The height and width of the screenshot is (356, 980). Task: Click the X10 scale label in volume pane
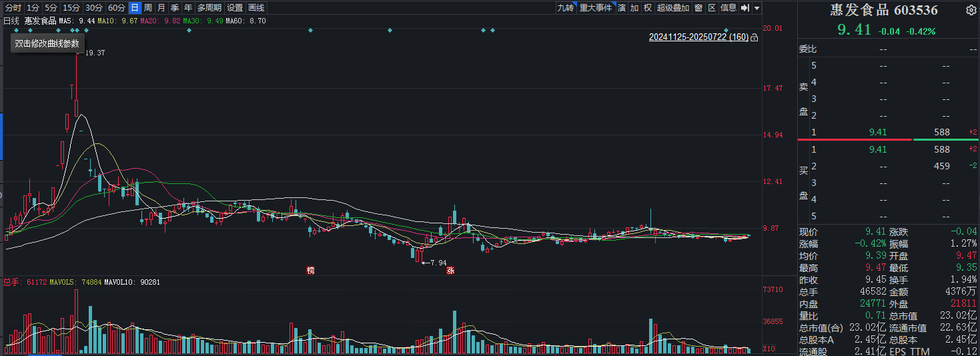coord(769,349)
